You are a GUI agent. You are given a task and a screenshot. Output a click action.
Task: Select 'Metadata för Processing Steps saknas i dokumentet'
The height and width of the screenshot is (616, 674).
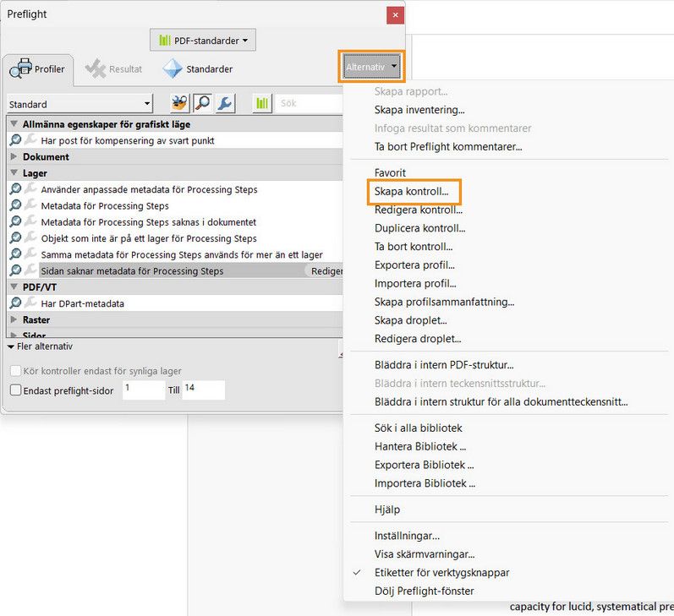(148, 222)
